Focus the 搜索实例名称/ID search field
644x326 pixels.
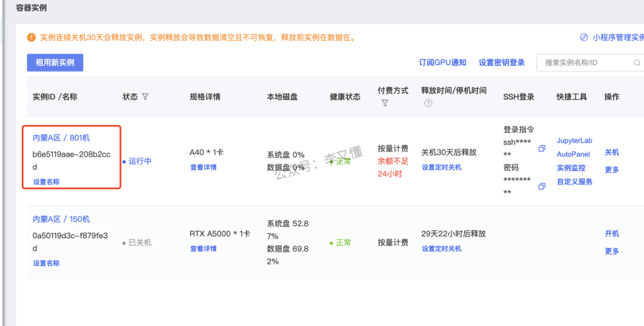click(585, 63)
